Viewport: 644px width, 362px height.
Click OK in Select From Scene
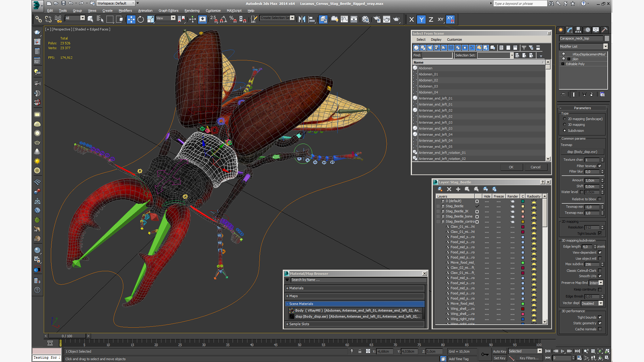(x=511, y=167)
